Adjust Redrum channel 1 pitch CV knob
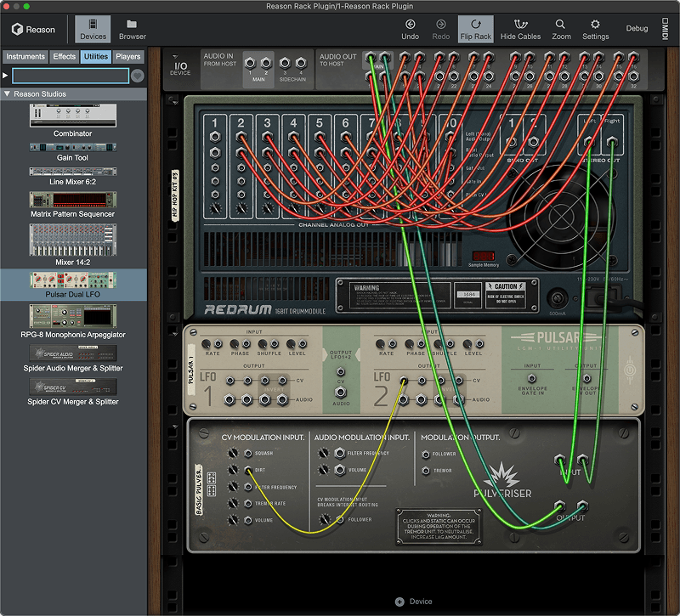This screenshot has height=616, width=680. pyautogui.click(x=215, y=208)
